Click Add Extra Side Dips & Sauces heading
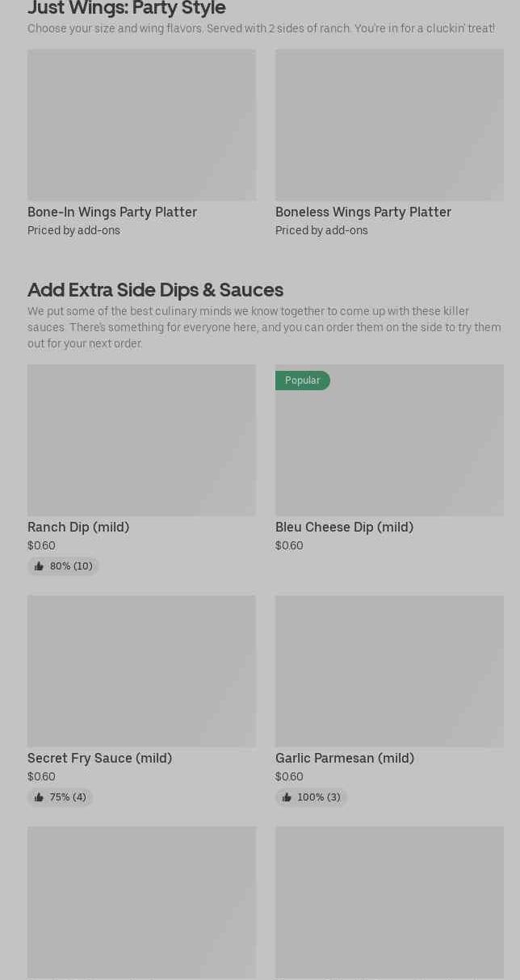Screen dimensions: 520x980 [x=155, y=289]
